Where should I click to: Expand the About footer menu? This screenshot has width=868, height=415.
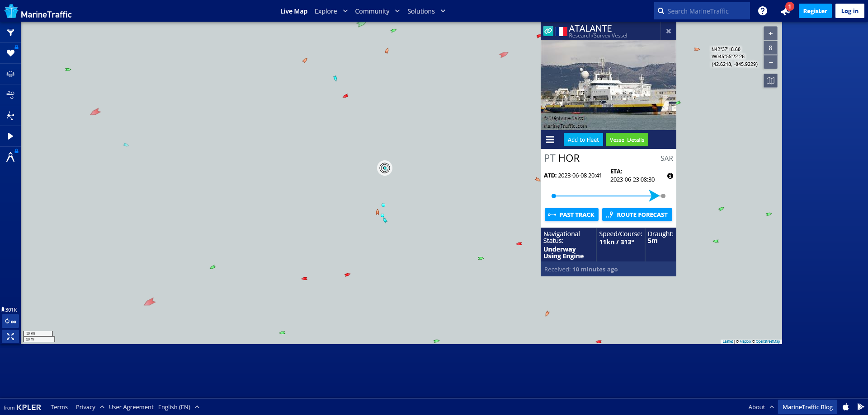[761, 407]
